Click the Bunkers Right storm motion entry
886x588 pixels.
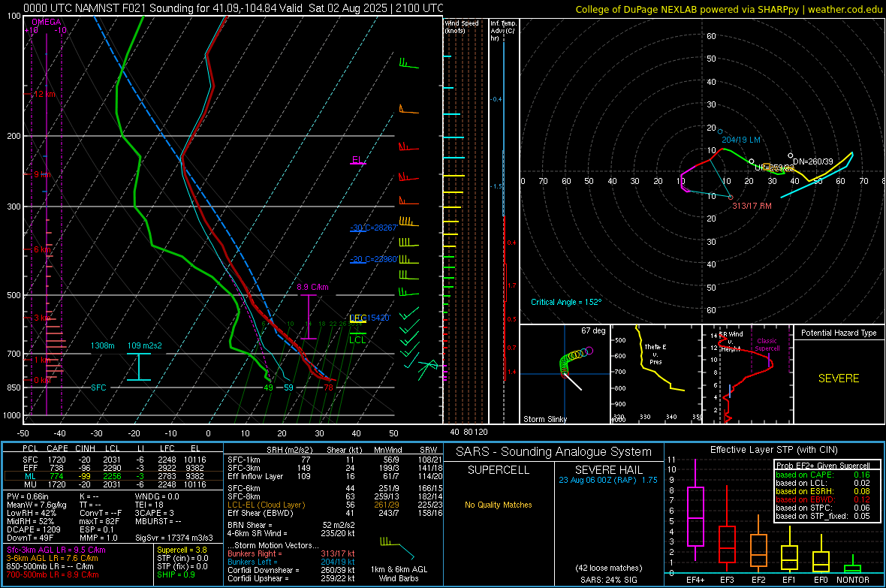291,553
